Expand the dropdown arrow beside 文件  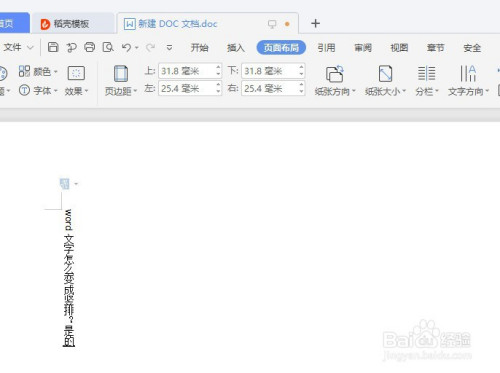tap(30, 48)
